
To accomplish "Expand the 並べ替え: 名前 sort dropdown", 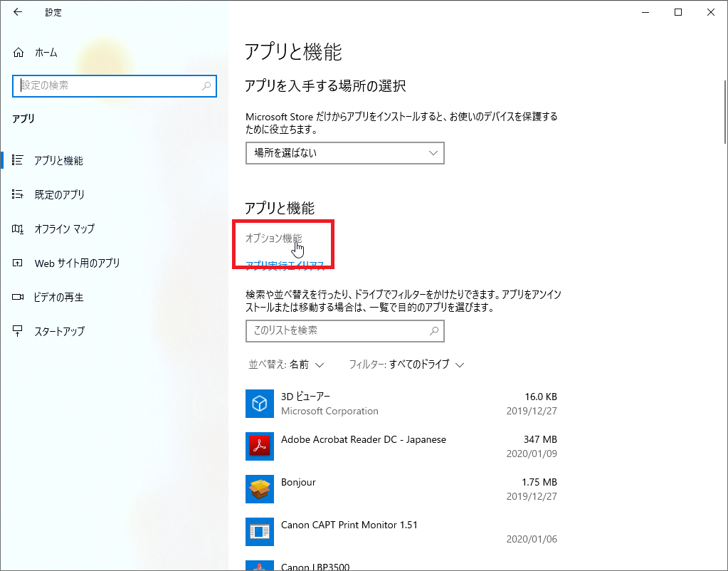I will click(x=286, y=365).
